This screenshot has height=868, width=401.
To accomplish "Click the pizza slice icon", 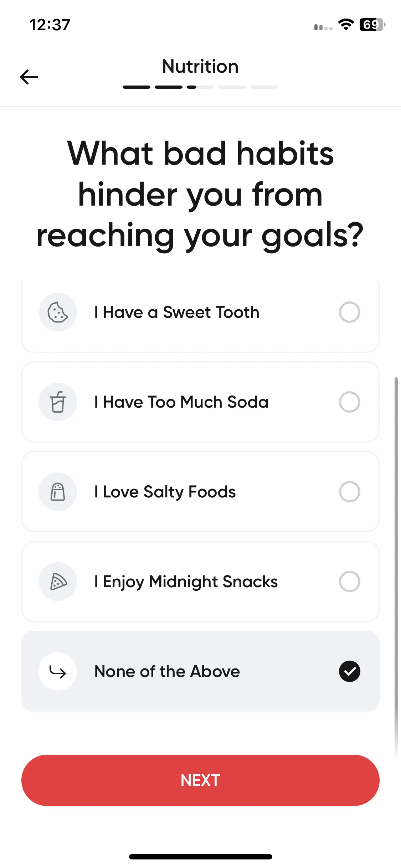I will coord(58,582).
